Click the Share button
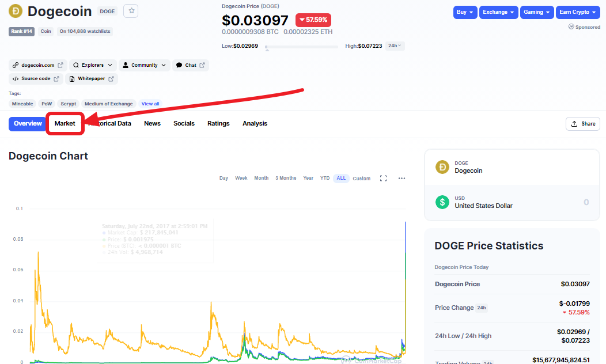The height and width of the screenshot is (364, 606). click(583, 124)
